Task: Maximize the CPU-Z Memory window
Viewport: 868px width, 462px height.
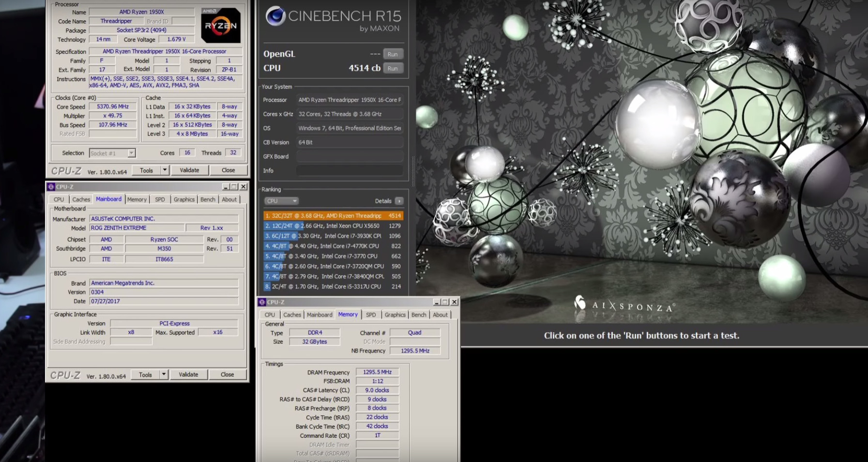Action: point(445,302)
